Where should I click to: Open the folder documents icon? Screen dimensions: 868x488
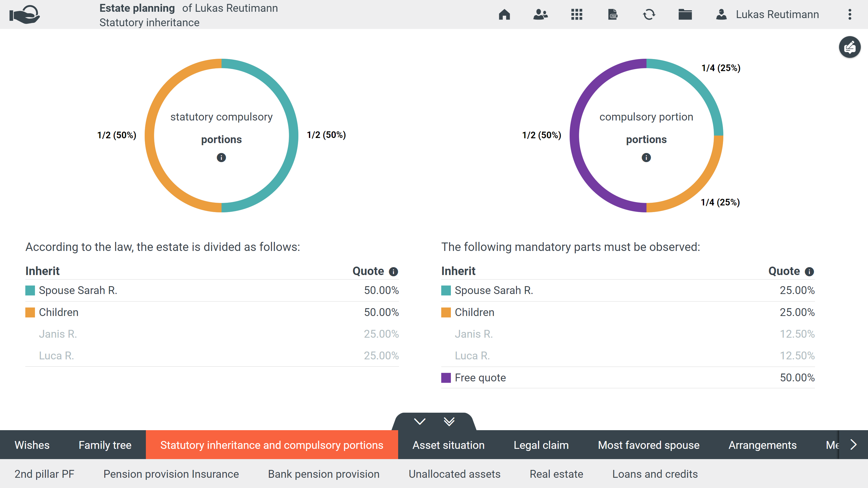coord(685,14)
